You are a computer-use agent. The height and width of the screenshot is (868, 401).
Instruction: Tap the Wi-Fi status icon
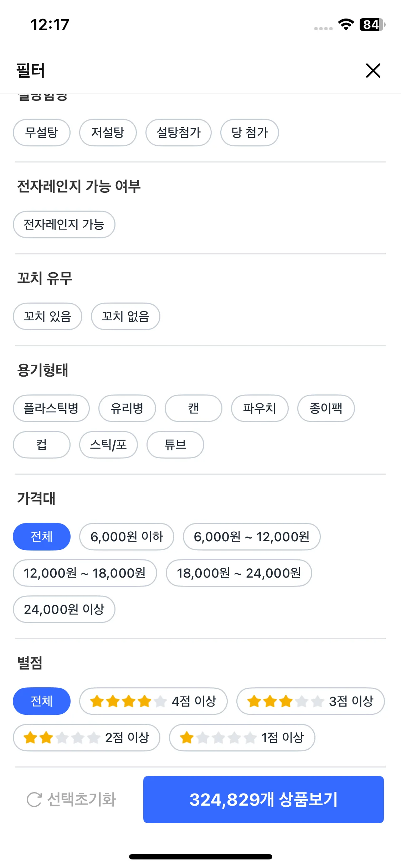click(346, 25)
